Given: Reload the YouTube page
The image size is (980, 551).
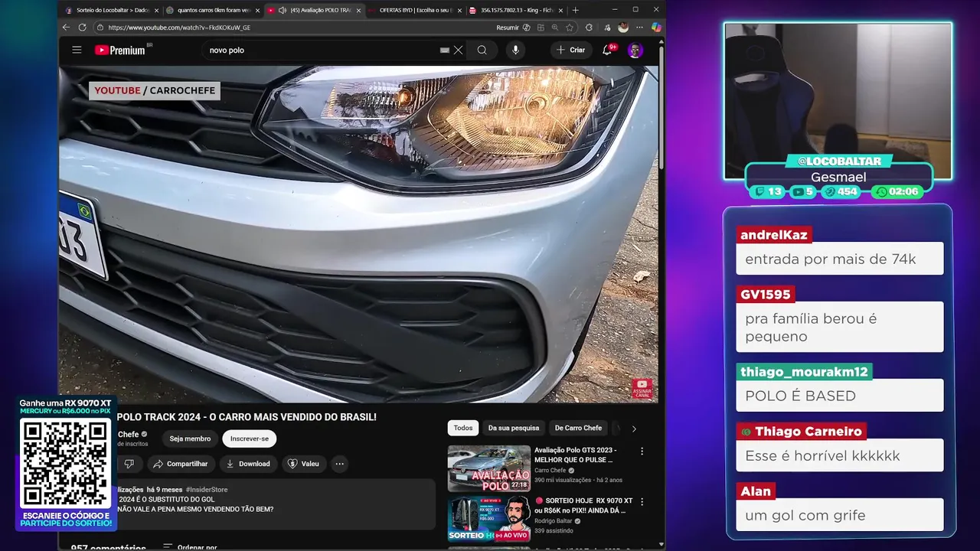Looking at the screenshot, I should tap(83, 28).
